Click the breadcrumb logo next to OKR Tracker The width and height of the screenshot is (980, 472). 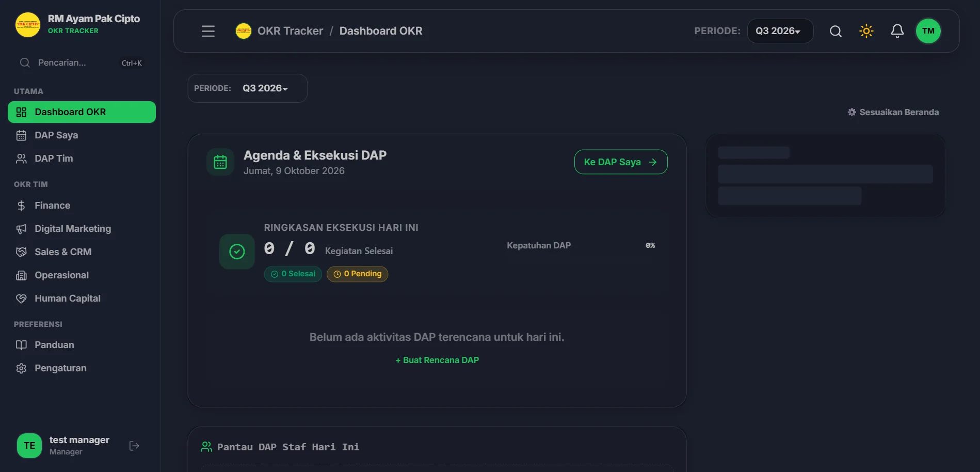click(x=244, y=31)
